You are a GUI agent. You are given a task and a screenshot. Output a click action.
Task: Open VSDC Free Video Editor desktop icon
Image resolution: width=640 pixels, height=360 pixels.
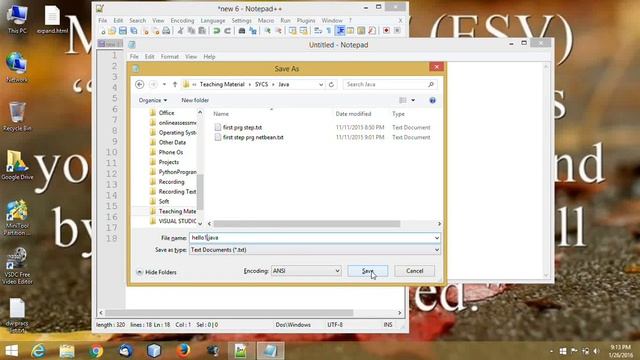pyautogui.click(x=17, y=265)
